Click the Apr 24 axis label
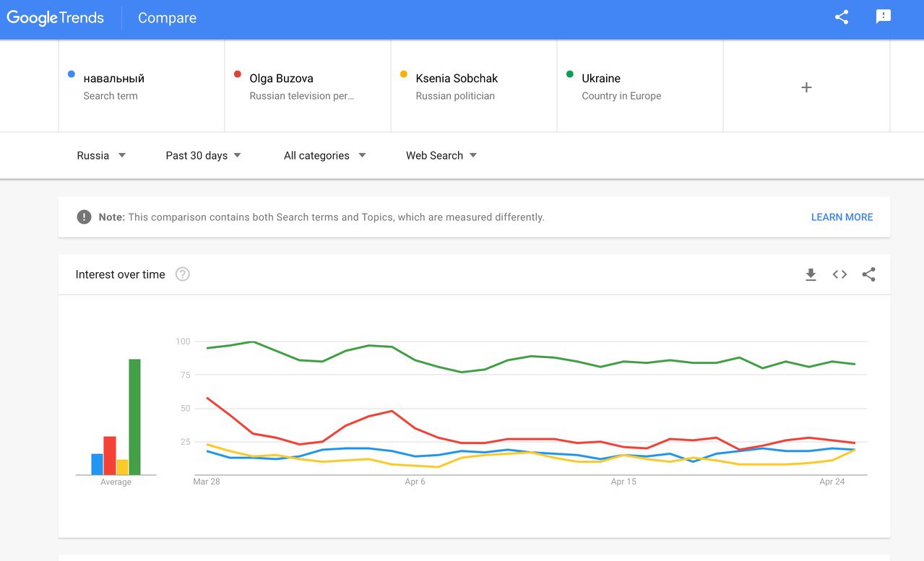 click(x=832, y=482)
